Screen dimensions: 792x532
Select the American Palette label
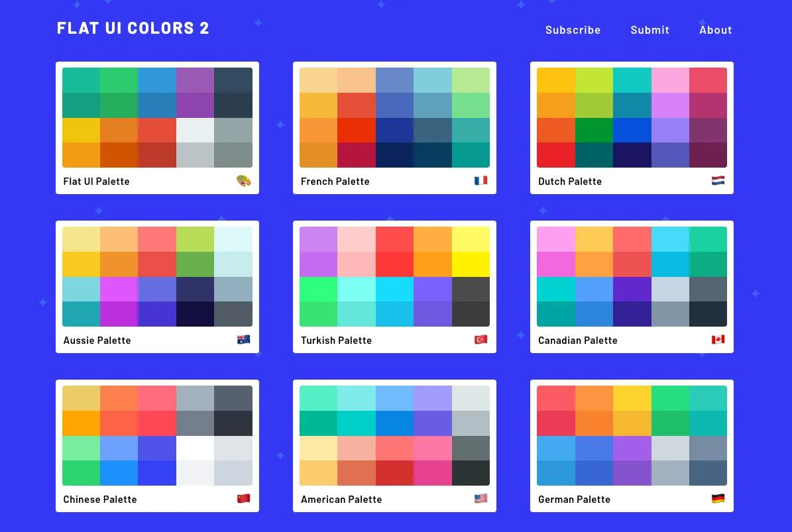pos(341,499)
